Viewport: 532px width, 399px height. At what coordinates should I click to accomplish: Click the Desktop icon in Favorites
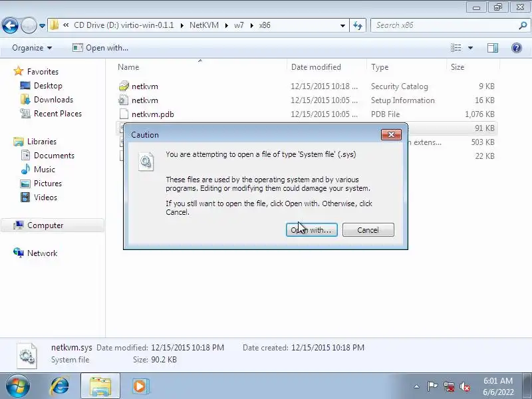[x=25, y=86]
